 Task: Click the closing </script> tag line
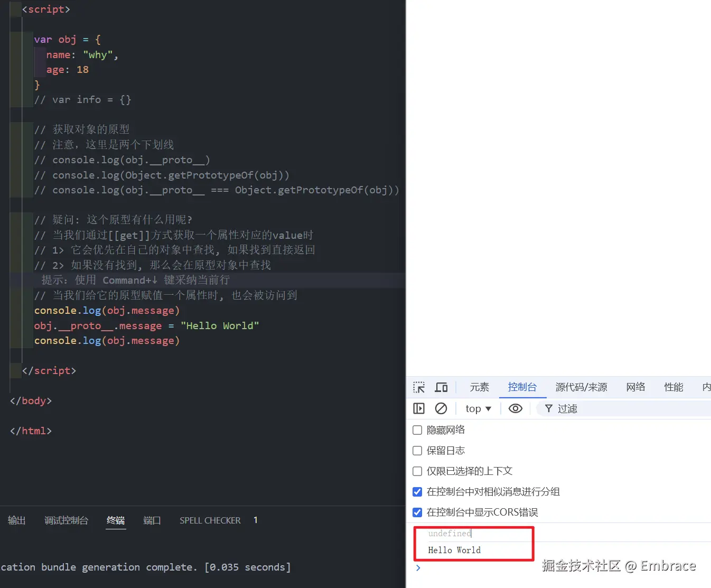pyautogui.click(x=49, y=371)
